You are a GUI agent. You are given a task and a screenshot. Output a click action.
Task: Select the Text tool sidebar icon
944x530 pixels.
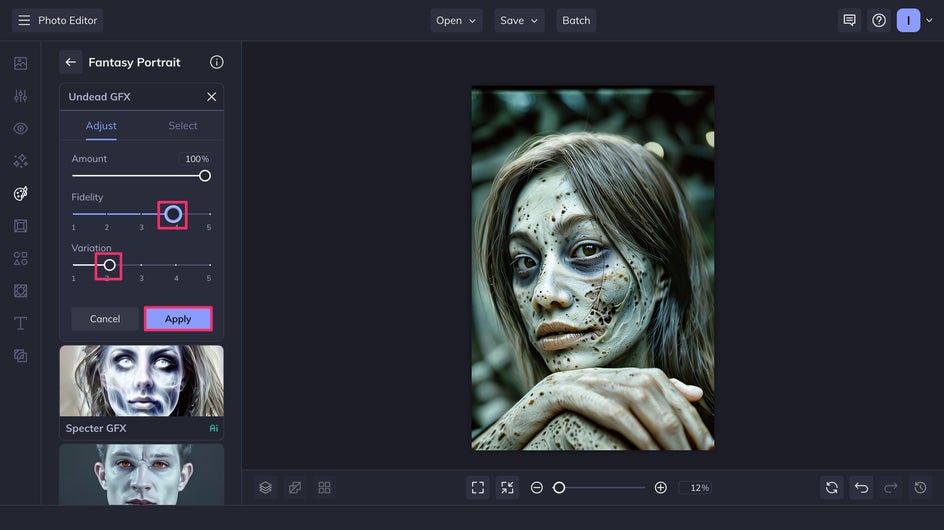[x=20, y=323]
